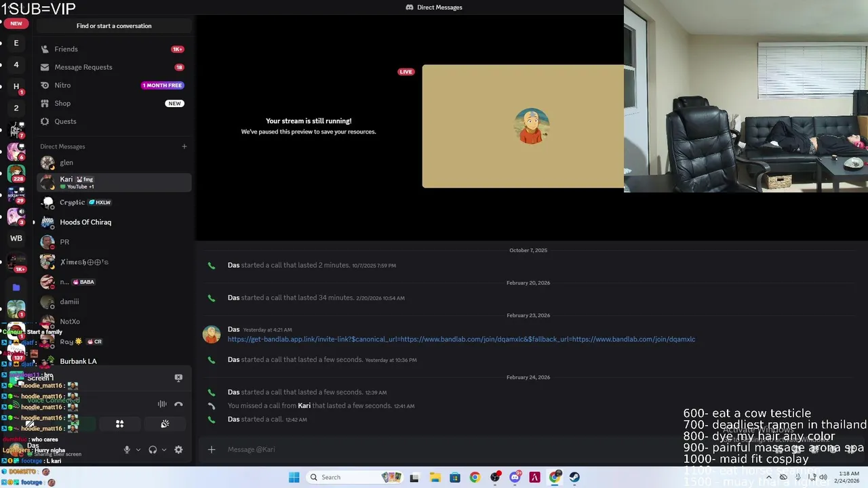Open DM with NotXo

[114, 321]
